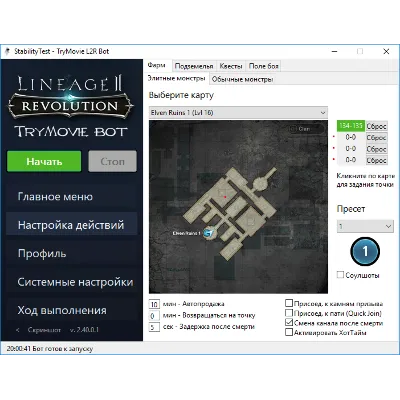Click the Elven Ruins map image
400x400 pixels.
pyautogui.click(x=238, y=207)
